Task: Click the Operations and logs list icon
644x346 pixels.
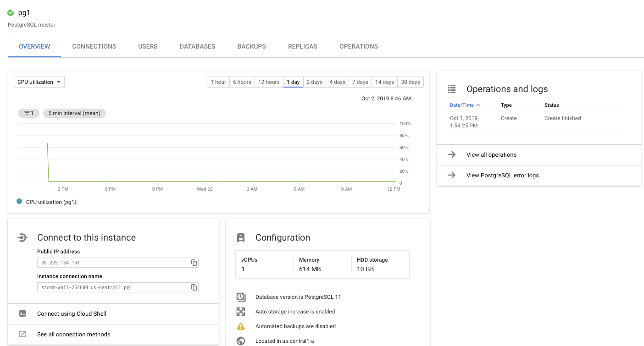Action: (x=452, y=89)
